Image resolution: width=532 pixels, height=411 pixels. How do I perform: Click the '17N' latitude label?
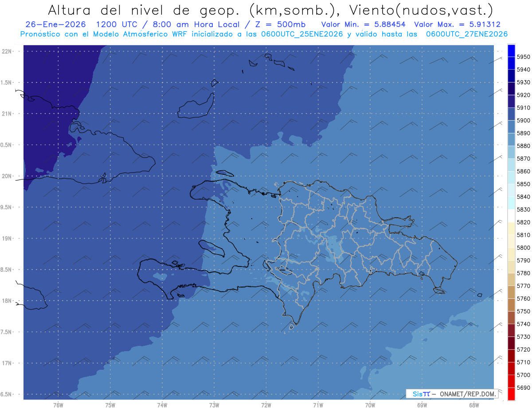point(7,363)
